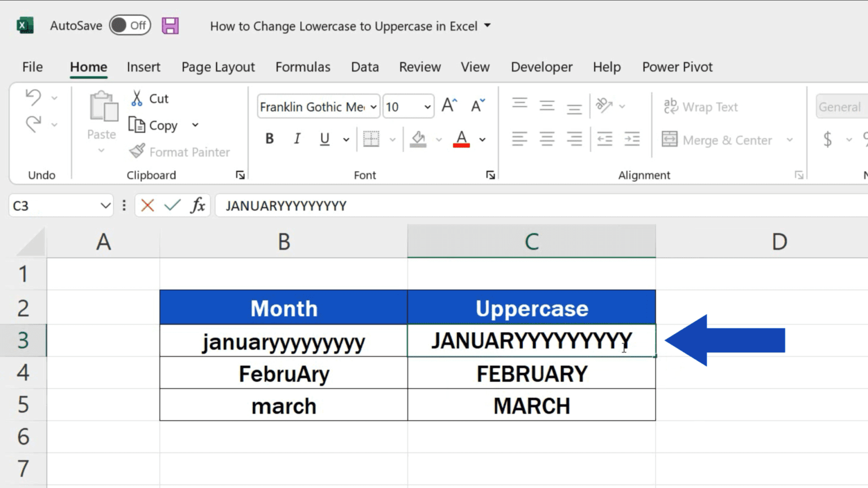Confirm formula entry with the check mark

pos(172,206)
